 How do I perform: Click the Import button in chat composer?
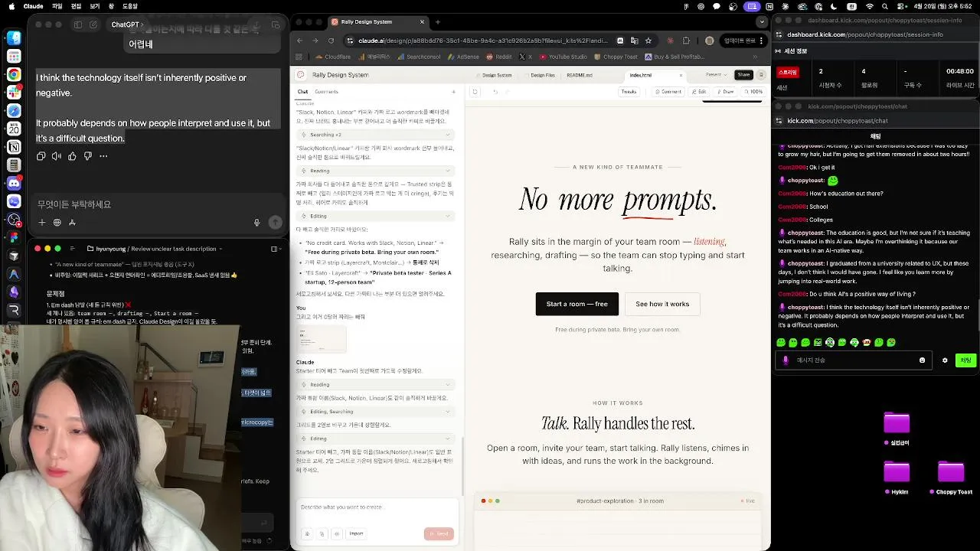356,533
